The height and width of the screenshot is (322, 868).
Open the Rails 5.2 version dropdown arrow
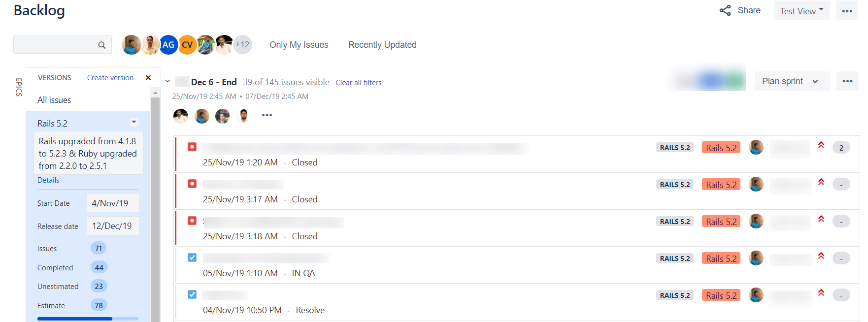(x=134, y=122)
